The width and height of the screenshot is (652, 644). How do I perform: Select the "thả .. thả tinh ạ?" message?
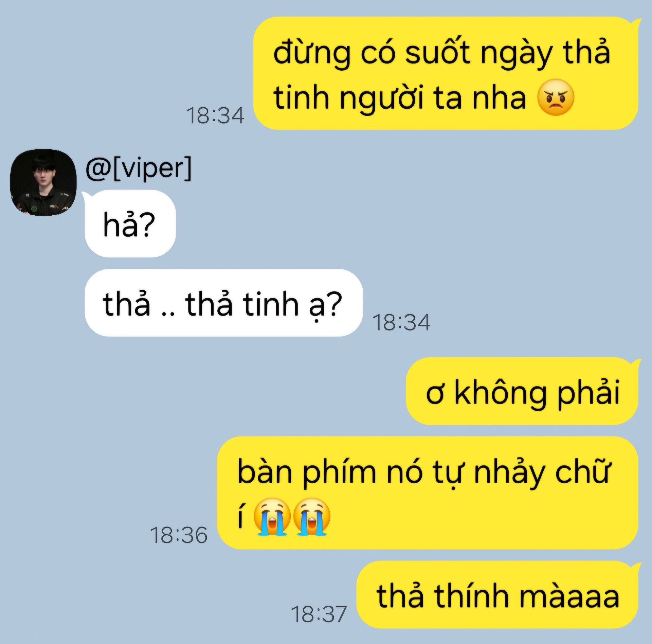click(x=224, y=303)
